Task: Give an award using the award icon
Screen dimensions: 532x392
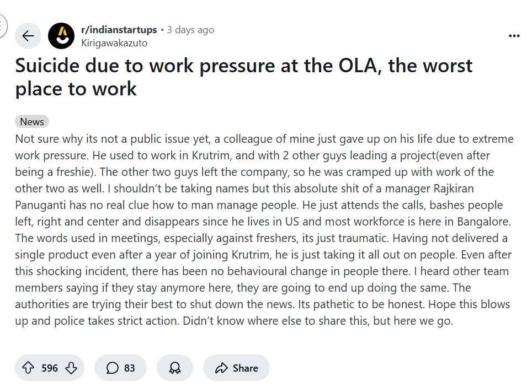Action: point(175,368)
